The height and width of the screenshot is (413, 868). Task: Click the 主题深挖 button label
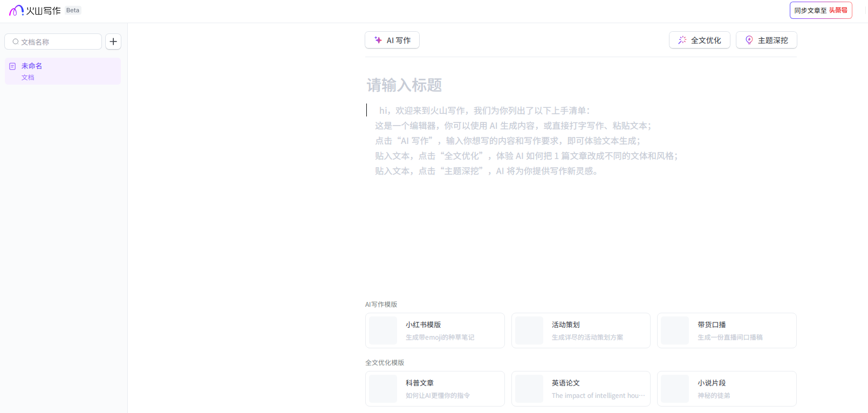pyautogui.click(x=773, y=40)
